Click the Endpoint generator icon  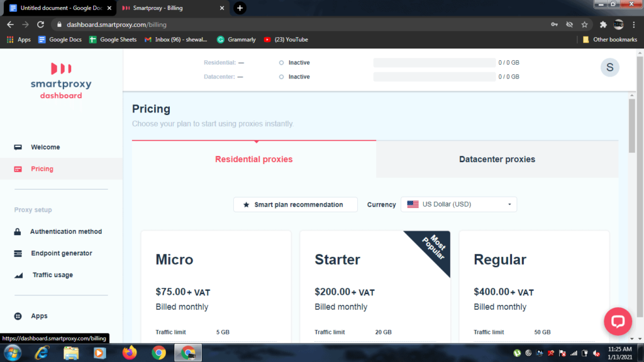coord(18,253)
